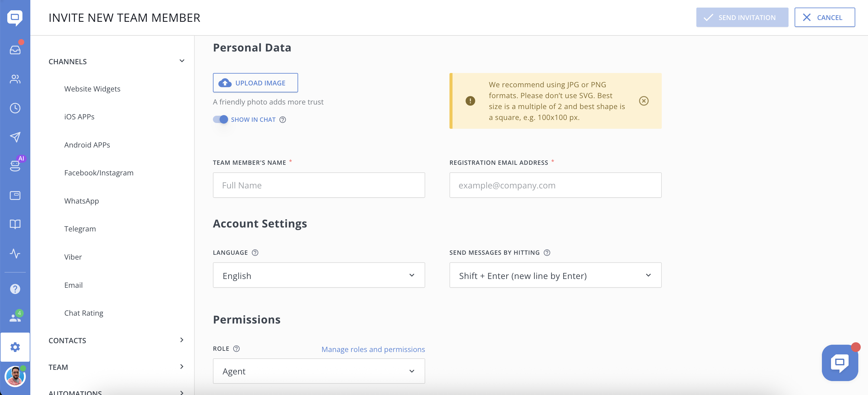The image size is (868, 395).
Task: Open the analytics activity icon
Action: click(15, 253)
